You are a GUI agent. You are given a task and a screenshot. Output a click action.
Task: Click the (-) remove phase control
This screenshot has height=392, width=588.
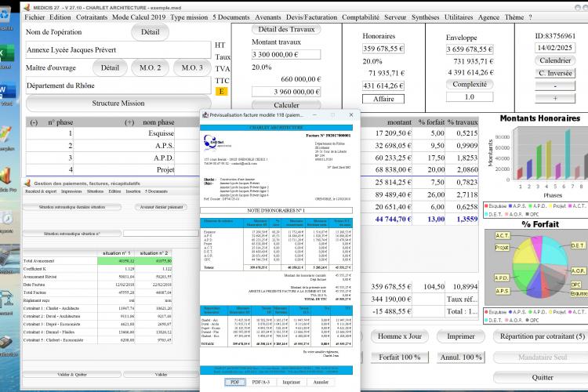(x=34, y=122)
